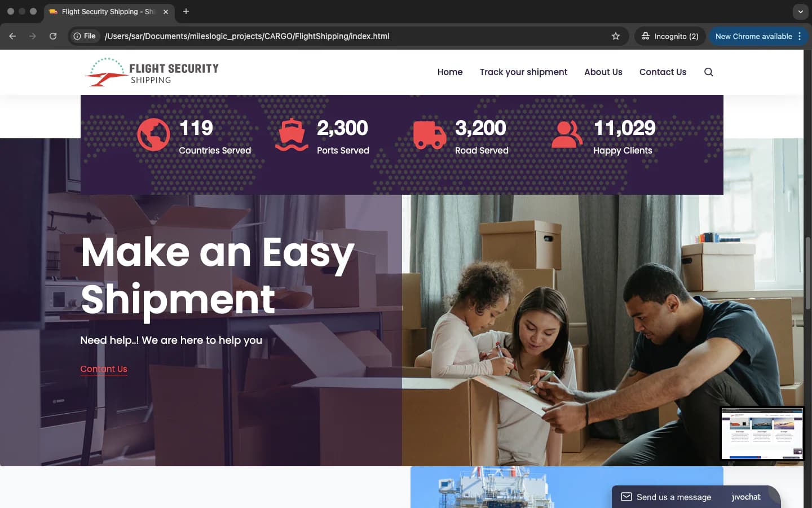Click the Flight Security Shipping logo
812x508 pixels.
tap(152, 72)
